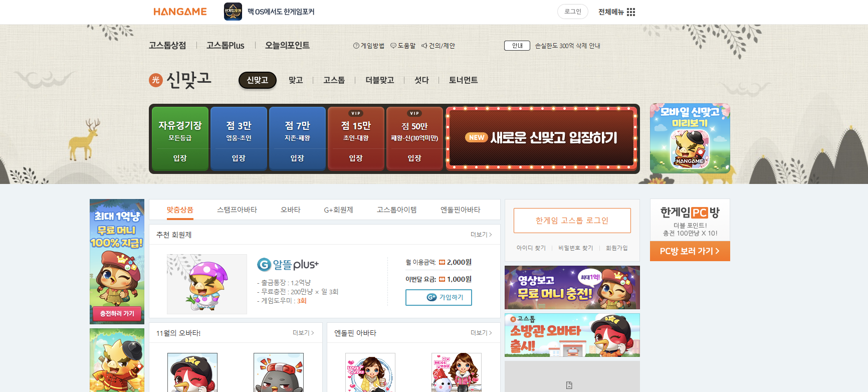Enter the 자유경기장 room
868x392 pixels.
pos(180,158)
